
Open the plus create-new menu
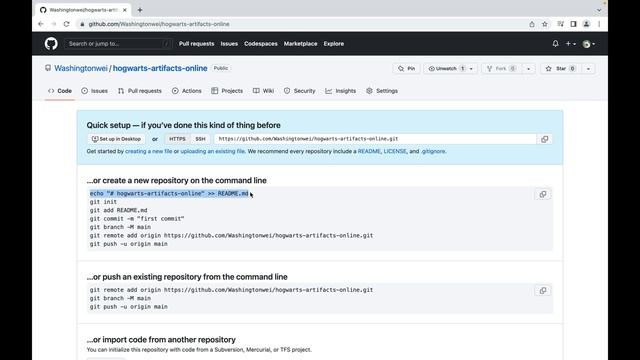tap(570, 44)
